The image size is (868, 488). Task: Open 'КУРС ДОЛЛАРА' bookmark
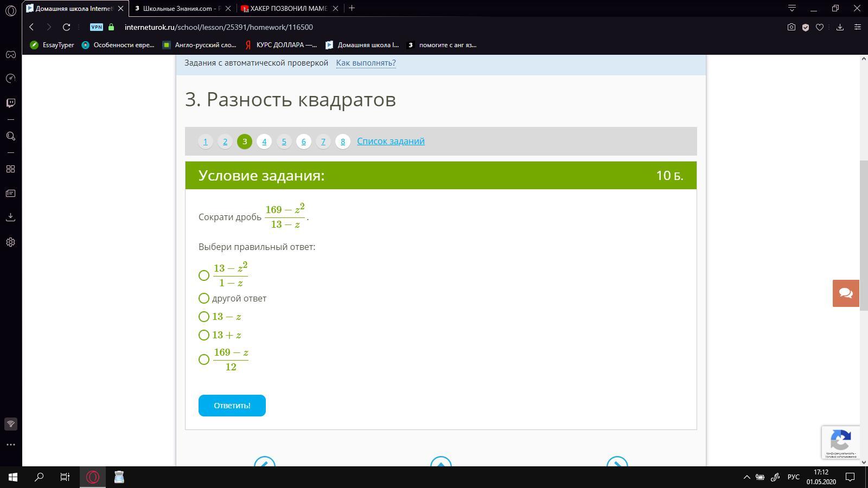coord(281,45)
